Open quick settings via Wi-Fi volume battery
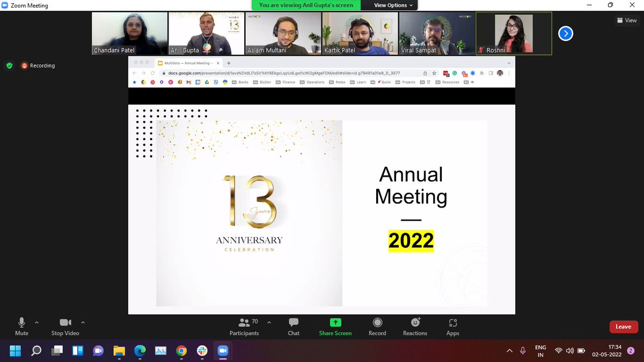 pos(569,351)
